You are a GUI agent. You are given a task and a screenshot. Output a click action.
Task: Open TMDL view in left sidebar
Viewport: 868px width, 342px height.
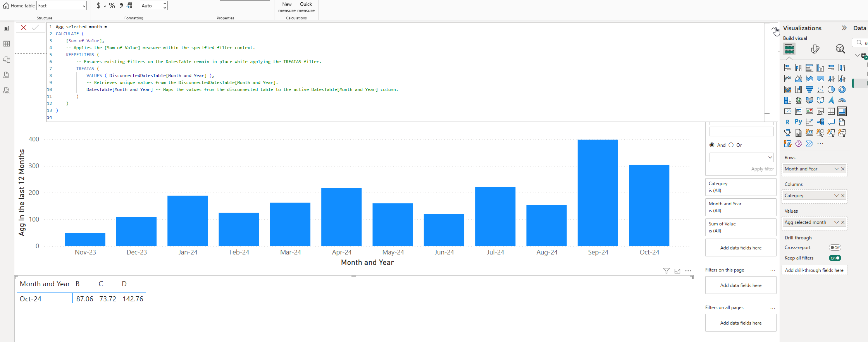[7, 90]
